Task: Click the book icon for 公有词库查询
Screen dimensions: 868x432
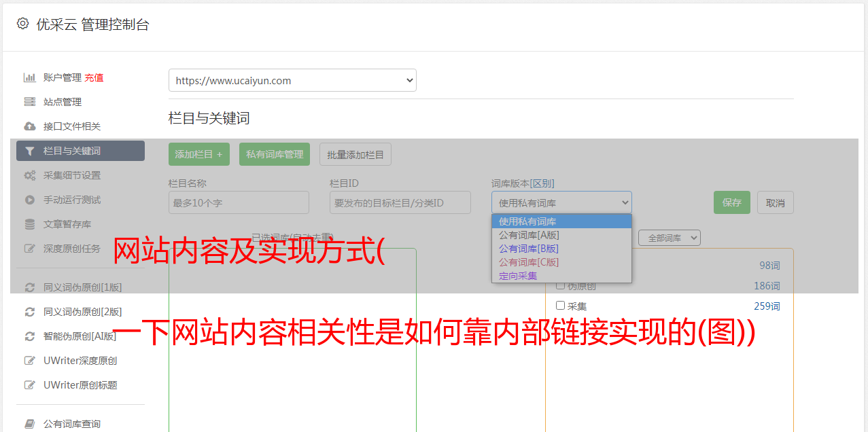Action: click(30, 424)
